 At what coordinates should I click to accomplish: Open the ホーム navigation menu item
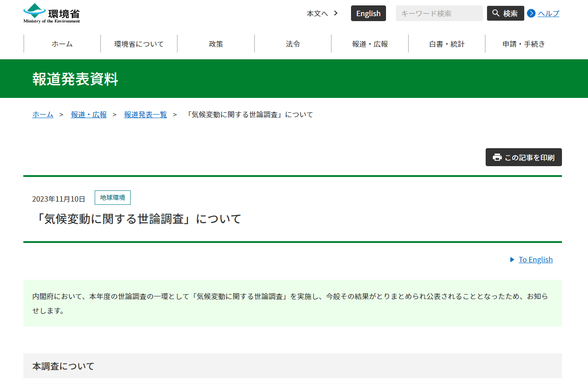[x=62, y=44]
